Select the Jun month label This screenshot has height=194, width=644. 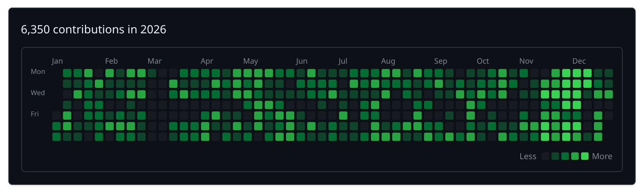coord(302,61)
